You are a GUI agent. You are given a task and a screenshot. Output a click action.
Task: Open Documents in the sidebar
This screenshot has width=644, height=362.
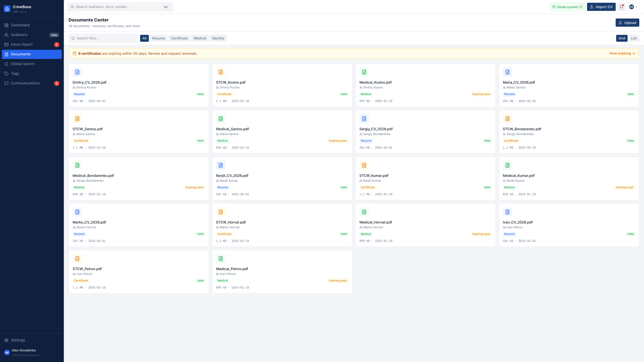32,54
